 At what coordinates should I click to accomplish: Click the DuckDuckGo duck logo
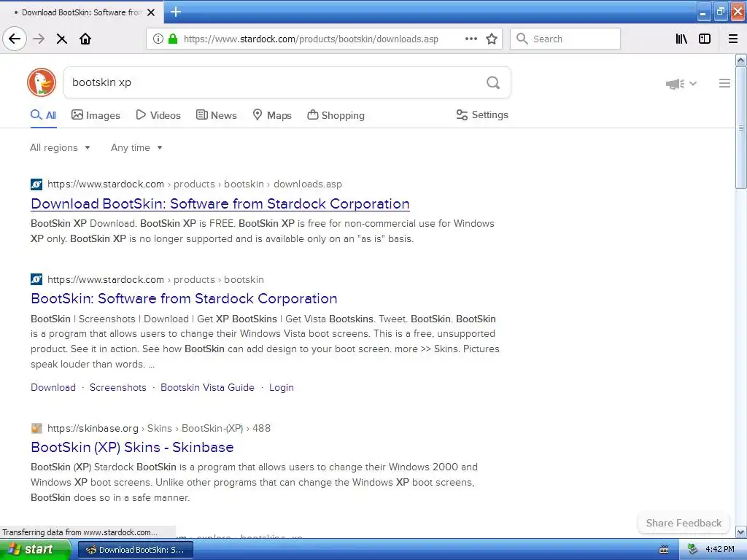pos(42,82)
